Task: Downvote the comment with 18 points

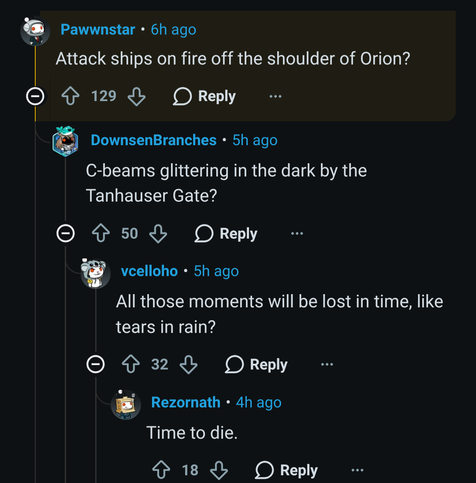Action: pyautogui.click(x=219, y=470)
